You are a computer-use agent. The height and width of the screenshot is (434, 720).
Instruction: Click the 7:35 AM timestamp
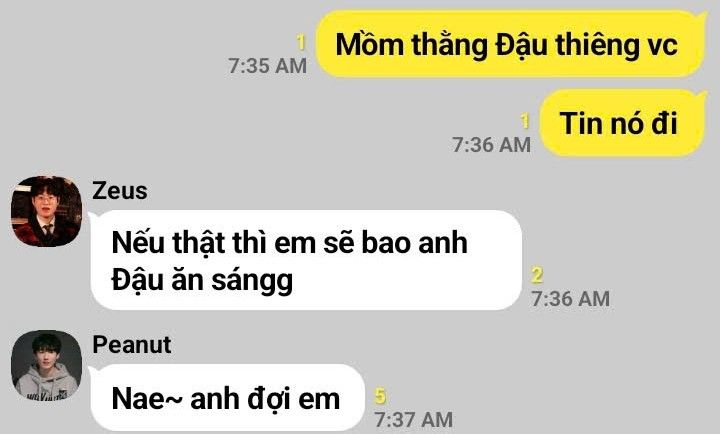(x=268, y=66)
